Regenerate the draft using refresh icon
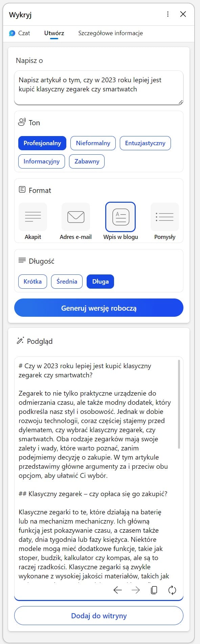The image size is (200, 644). pos(172,590)
